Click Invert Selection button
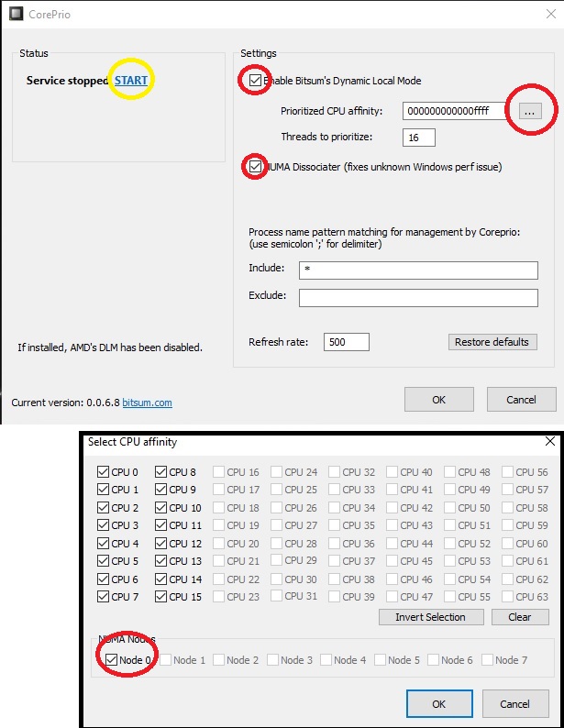This screenshot has height=728, width=564. point(431,617)
